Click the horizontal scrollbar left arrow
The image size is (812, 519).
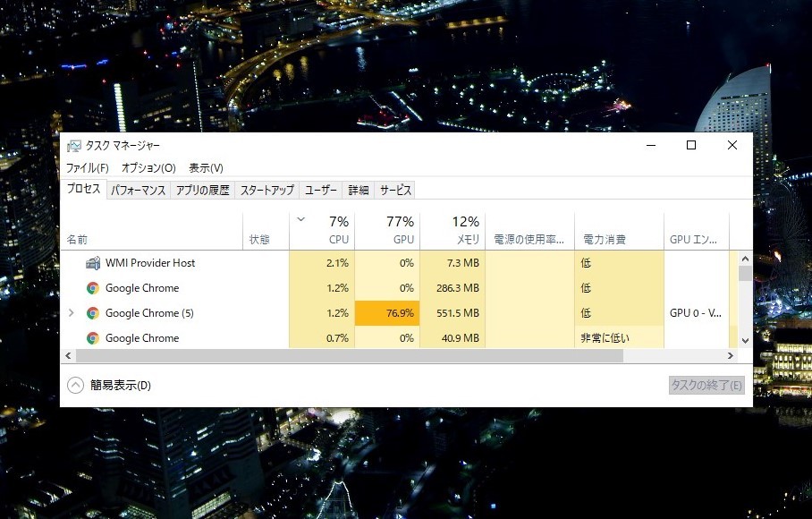pos(68,355)
